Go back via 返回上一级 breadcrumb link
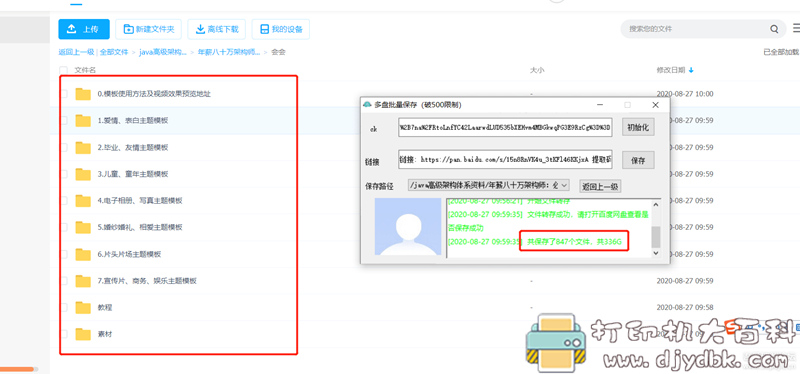The width and height of the screenshot is (800, 374). [76, 52]
